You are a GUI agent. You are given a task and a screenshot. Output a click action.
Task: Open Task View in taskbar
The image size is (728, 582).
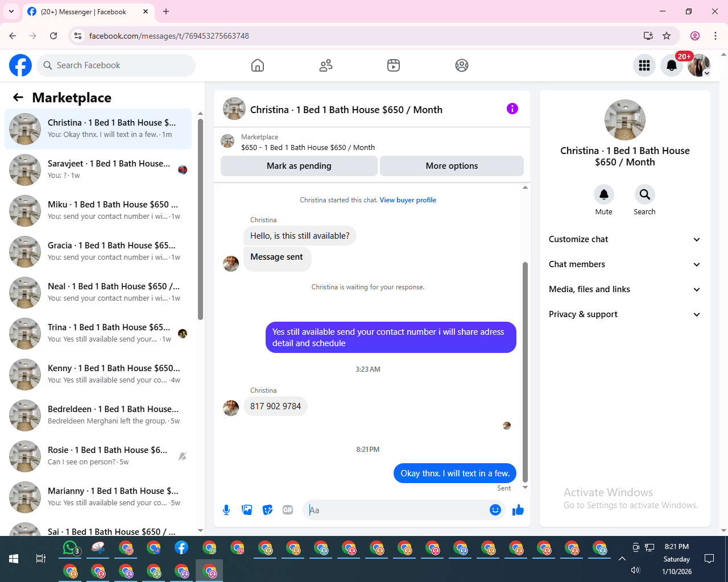40,559
